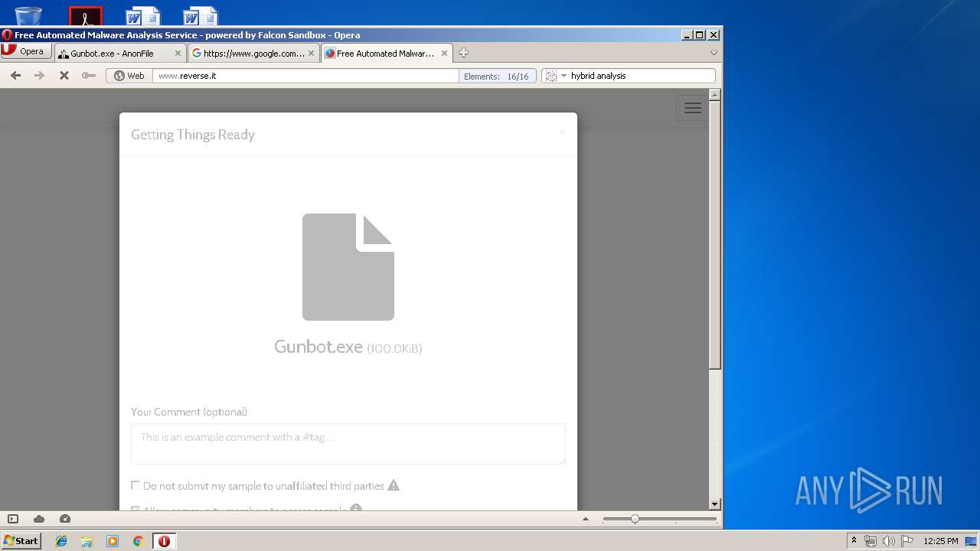Open a new tab with the plus icon
This screenshot has width=980, height=551.
click(x=463, y=53)
